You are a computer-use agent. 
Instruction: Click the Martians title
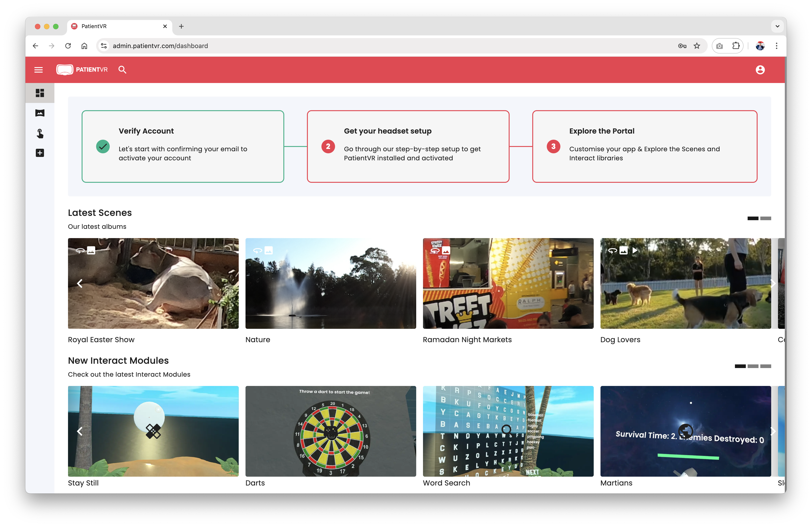616,483
